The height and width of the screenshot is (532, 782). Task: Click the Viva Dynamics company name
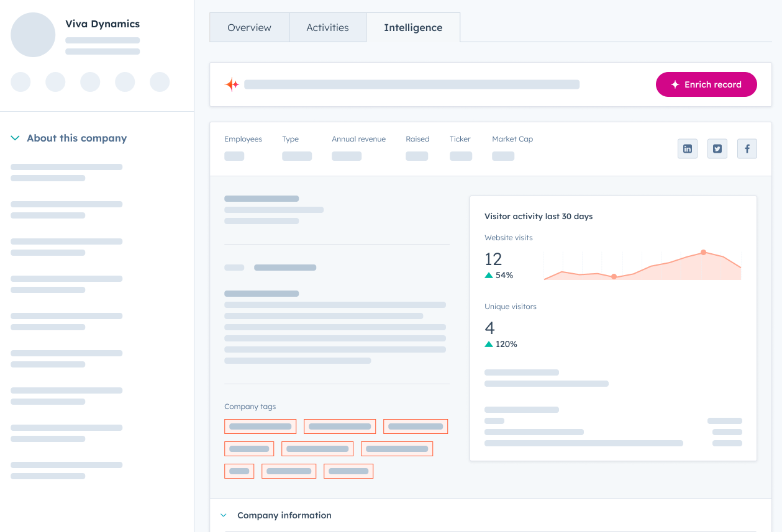pyautogui.click(x=102, y=24)
